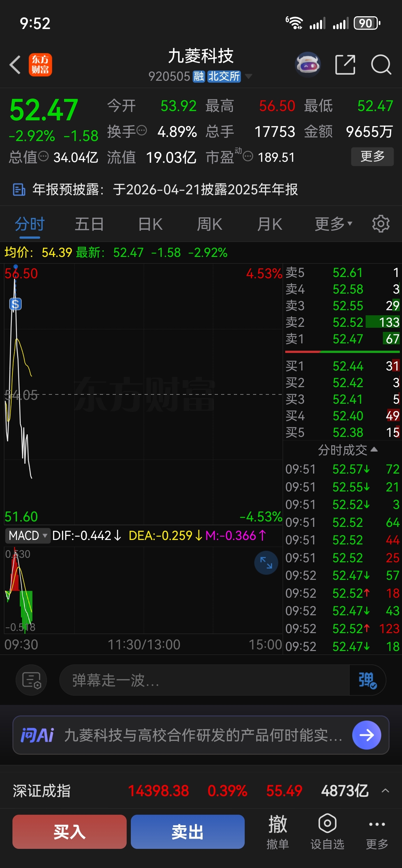The image size is (402, 868).
Task: Tap the blue 卖出 sell button
Action: pos(188,832)
